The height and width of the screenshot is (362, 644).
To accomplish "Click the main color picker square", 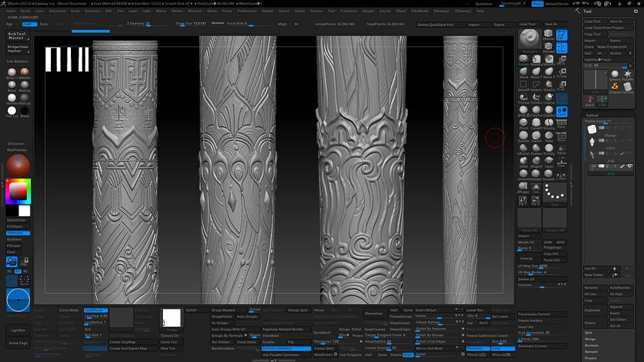I will [x=18, y=191].
